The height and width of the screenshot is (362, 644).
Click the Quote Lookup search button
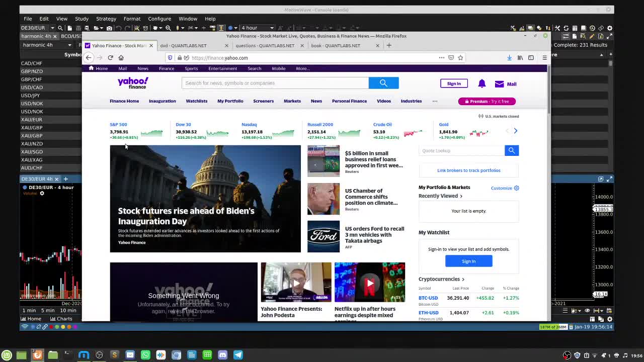click(512, 150)
